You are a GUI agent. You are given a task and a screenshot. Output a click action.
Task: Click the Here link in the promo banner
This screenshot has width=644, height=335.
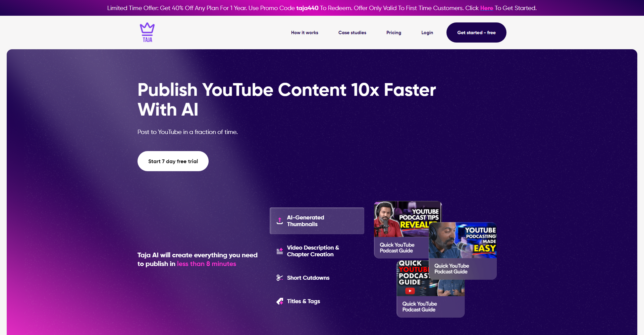pos(486,8)
